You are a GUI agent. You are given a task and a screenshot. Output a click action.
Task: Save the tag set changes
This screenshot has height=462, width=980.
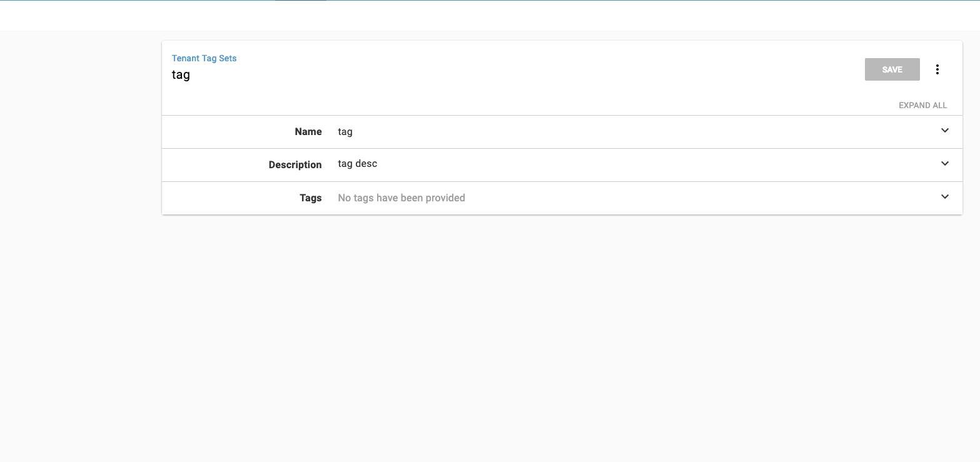tap(892, 69)
